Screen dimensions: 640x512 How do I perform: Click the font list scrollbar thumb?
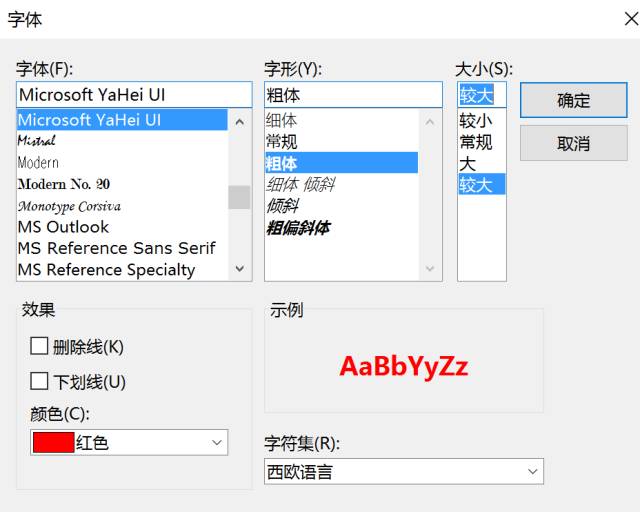[240, 197]
